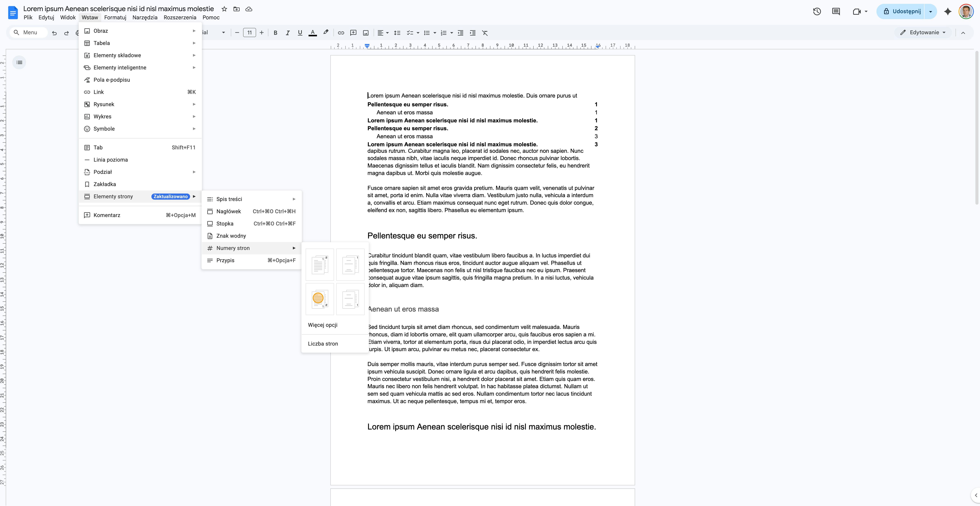Click the clear formatting icon
The width and height of the screenshot is (980, 506).
tap(485, 33)
